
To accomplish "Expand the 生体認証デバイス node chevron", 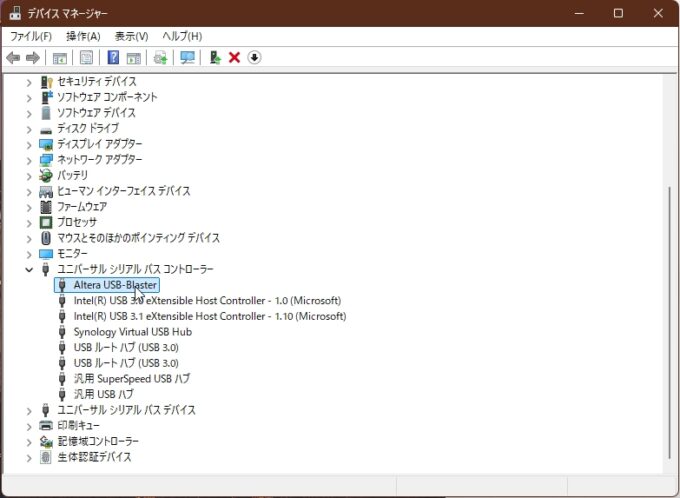I will (29, 458).
